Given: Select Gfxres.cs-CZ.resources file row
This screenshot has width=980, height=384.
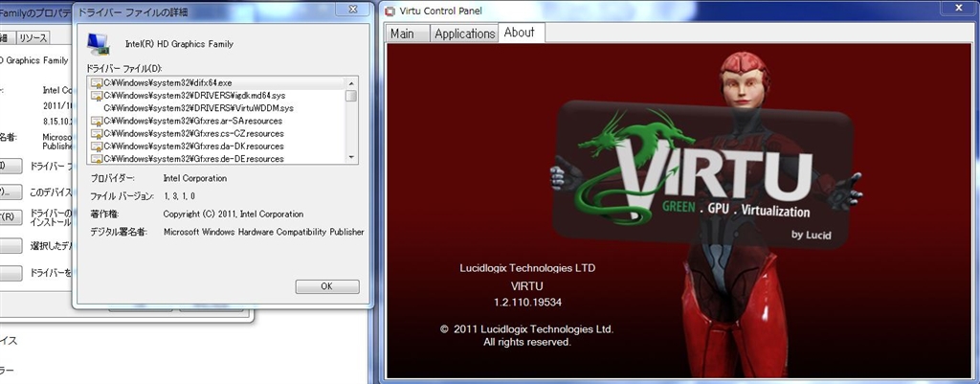Looking at the screenshot, I should pos(217,133).
